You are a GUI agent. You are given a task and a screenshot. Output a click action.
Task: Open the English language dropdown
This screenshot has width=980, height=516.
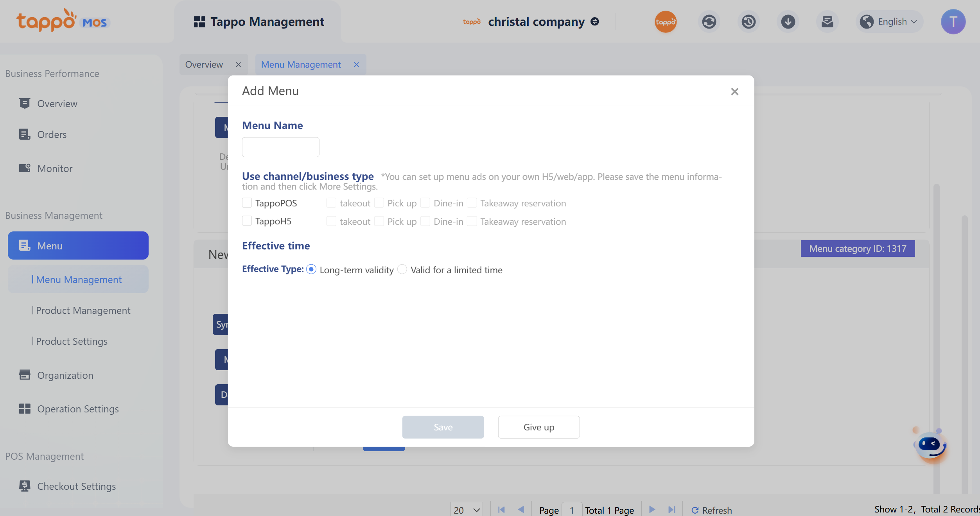[890, 22]
